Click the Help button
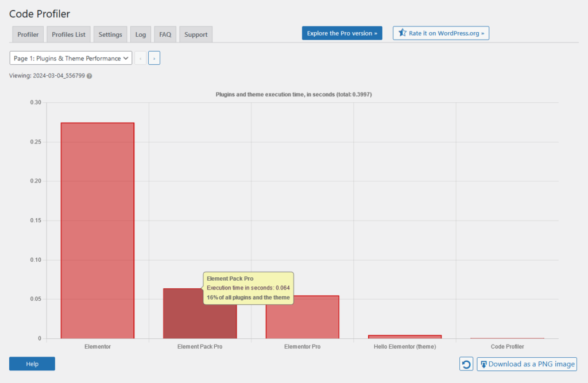Viewport: 588px width, 383px height. click(x=32, y=364)
